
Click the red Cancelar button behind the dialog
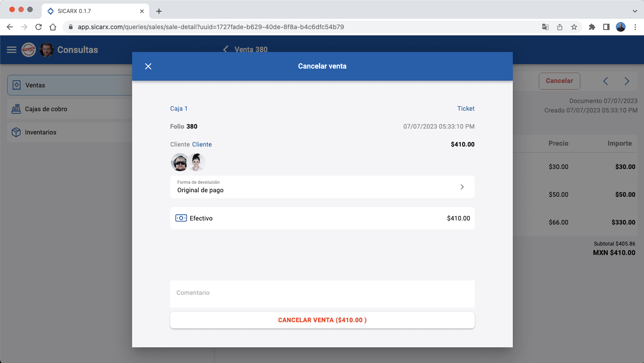pyautogui.click(x=559, y=81)
